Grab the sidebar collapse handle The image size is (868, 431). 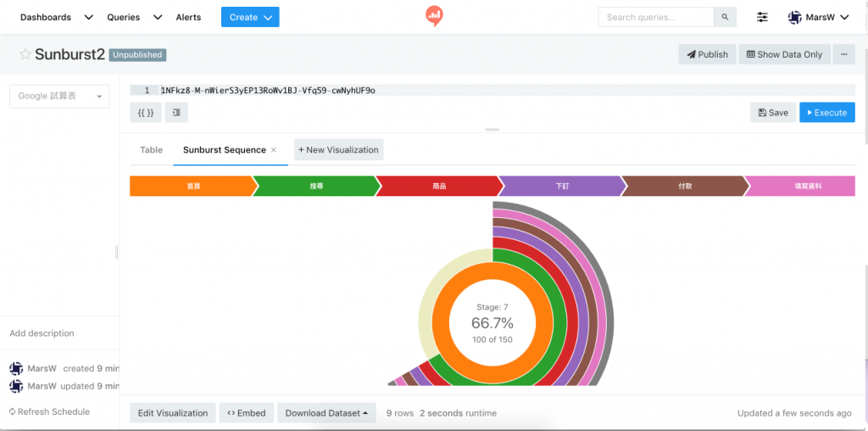coord(116,252)
